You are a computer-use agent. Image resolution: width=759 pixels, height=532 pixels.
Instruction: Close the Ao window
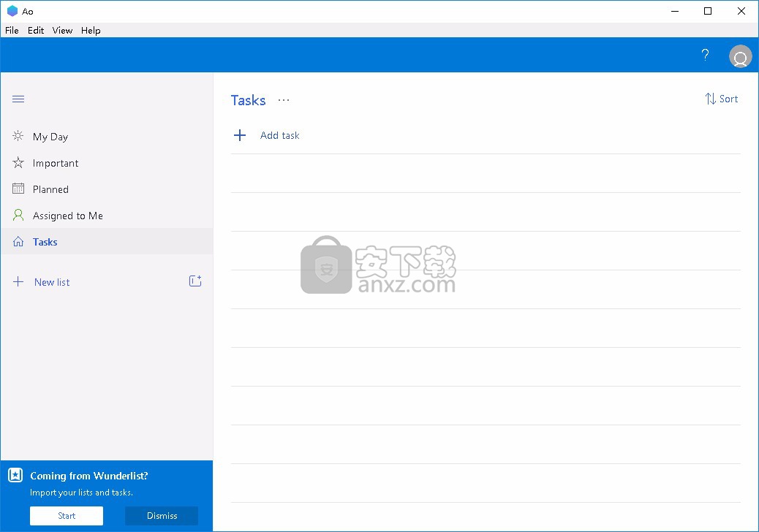pos(741,11)
